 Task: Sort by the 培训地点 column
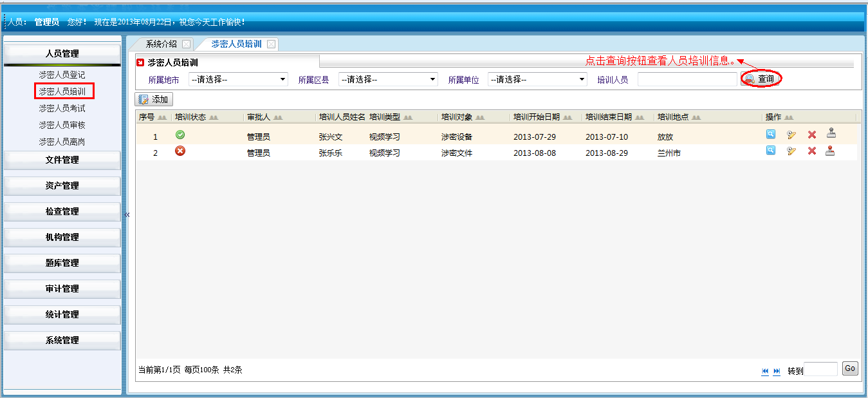tap(679, 117)
